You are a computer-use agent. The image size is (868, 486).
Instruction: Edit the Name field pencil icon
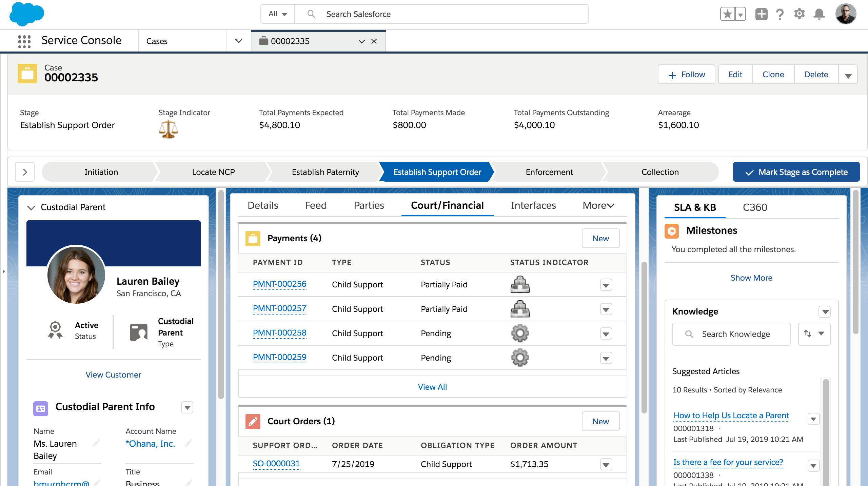click(96, 443)
